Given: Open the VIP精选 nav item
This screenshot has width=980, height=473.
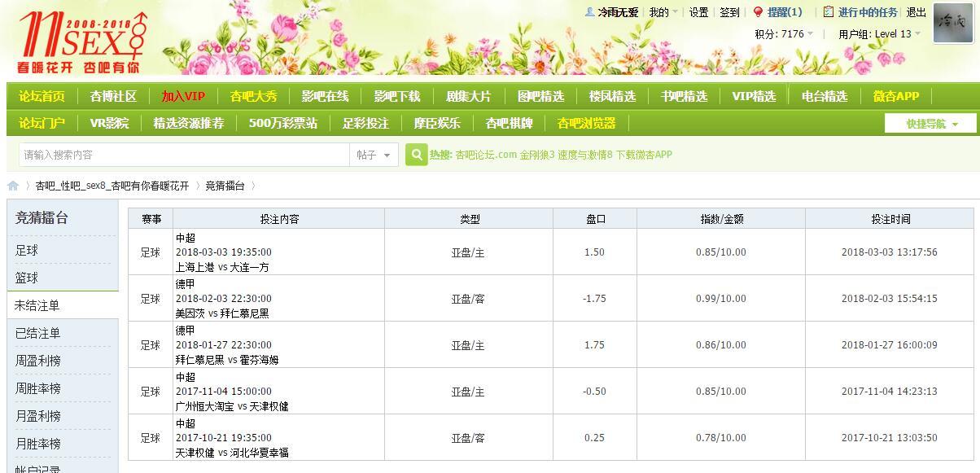Looking at the screenshot, I should pyautogui.click(x=754, y=96).
